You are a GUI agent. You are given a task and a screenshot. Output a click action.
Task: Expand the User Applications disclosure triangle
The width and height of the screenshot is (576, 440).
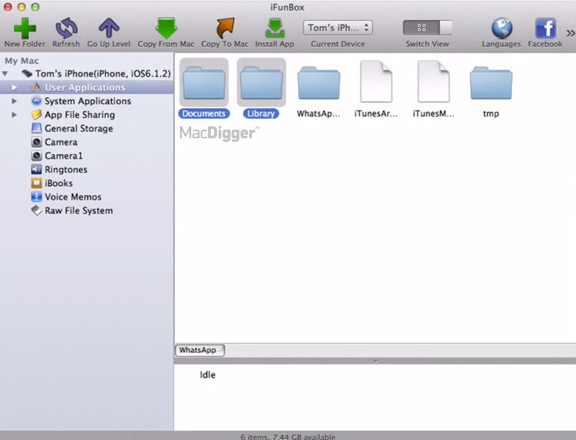click(14, 87)
